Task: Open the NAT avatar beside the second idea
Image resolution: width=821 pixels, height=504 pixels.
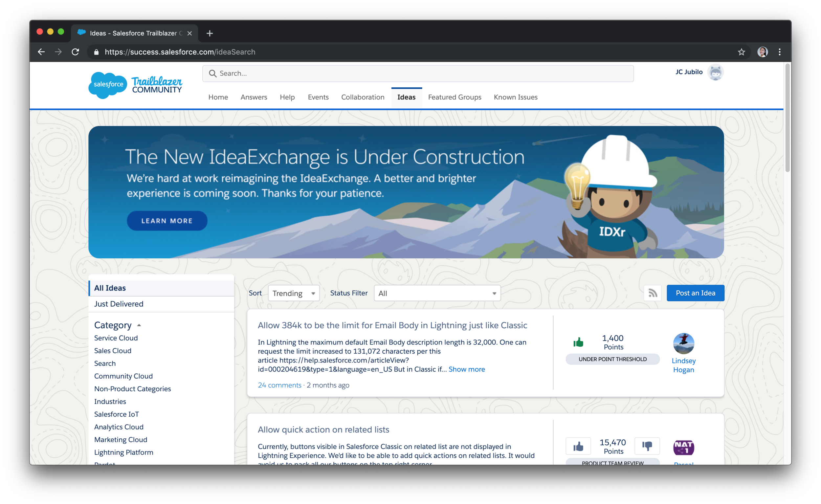Action: [x=683, y=447]
